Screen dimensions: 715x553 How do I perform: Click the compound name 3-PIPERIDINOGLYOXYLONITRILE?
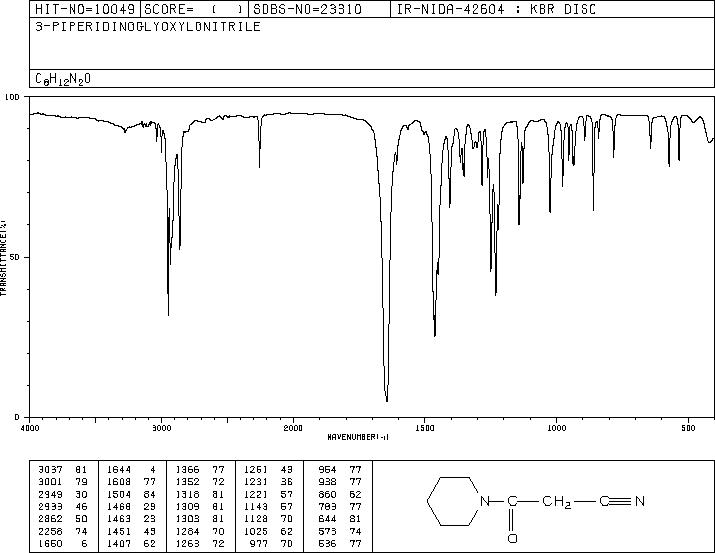click(x=148, y=26)
